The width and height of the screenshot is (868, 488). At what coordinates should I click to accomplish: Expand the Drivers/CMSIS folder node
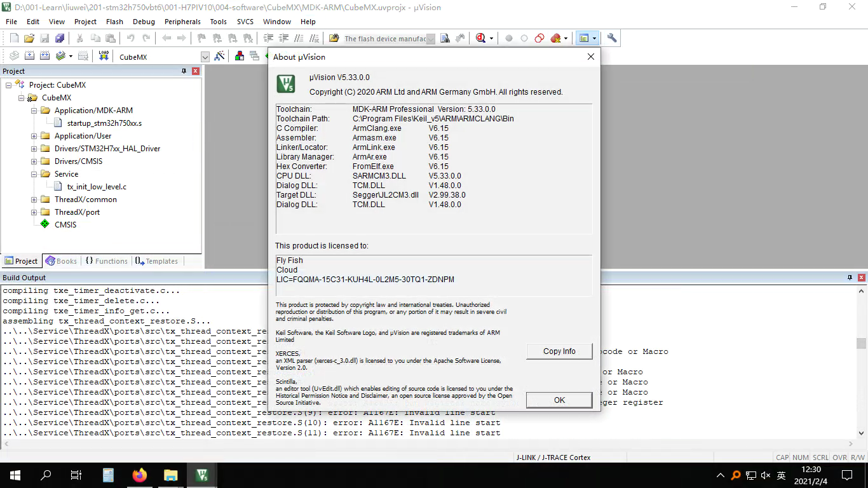pos(34,161)
